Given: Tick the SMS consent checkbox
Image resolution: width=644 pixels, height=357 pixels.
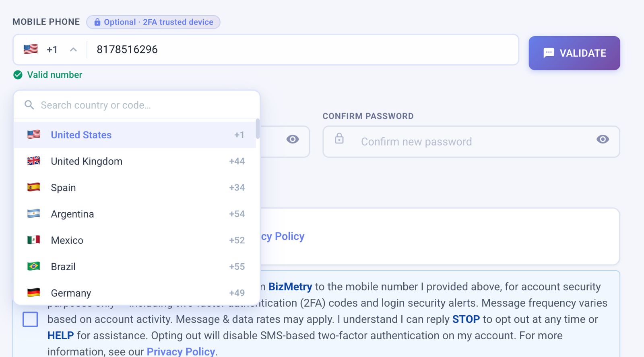Looking at the screenshot, I should tap(30, 319).
